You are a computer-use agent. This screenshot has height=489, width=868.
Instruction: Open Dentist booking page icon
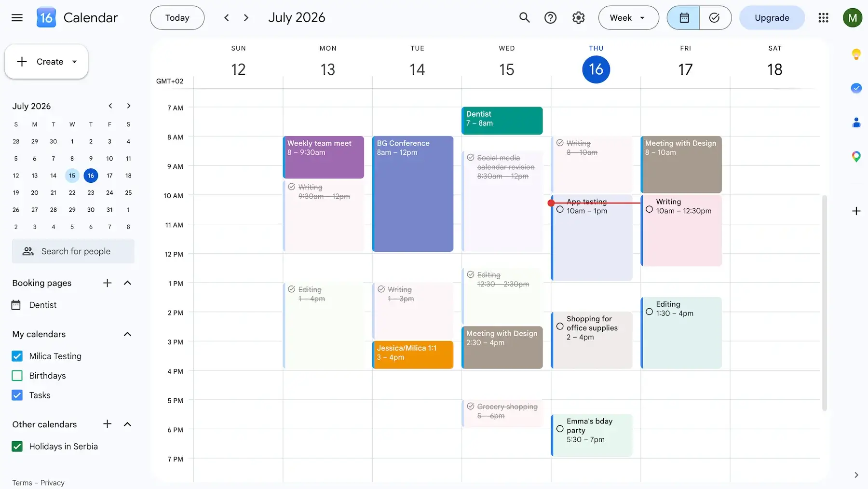[16, 305]
